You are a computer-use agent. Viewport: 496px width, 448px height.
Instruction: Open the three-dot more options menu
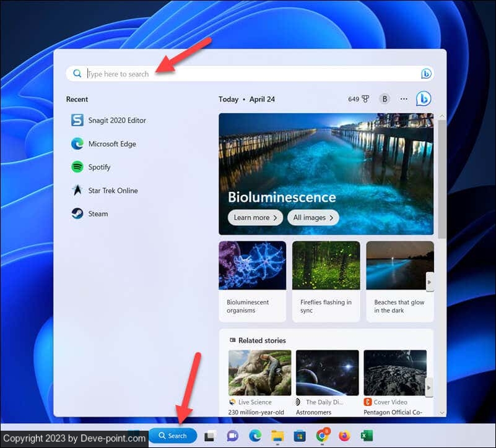pos(404,99)
